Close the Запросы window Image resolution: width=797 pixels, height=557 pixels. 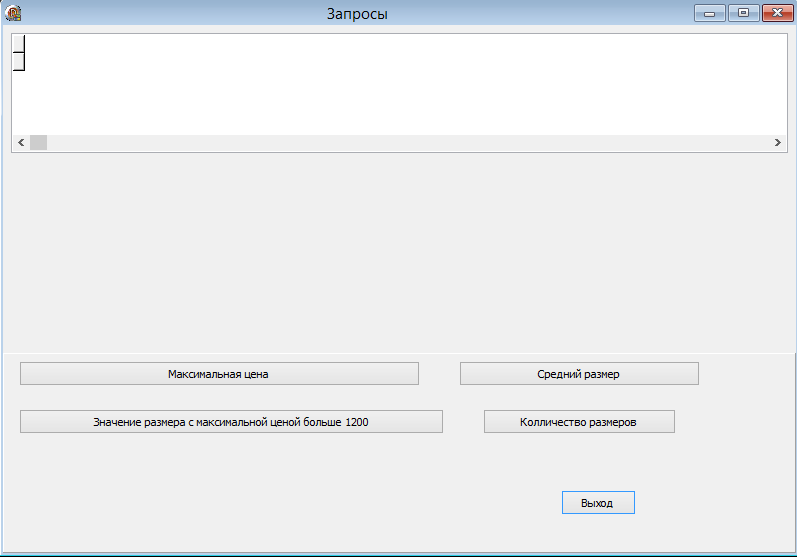point(778,13)
